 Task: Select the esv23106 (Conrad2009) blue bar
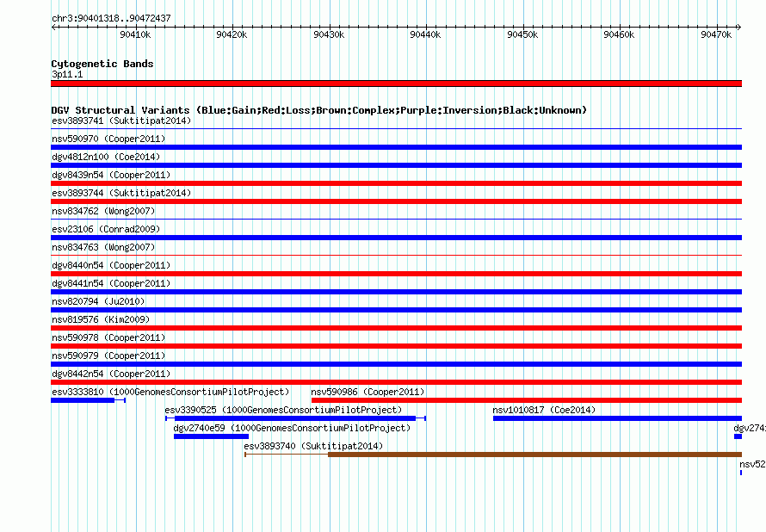[x=396, y=238]
